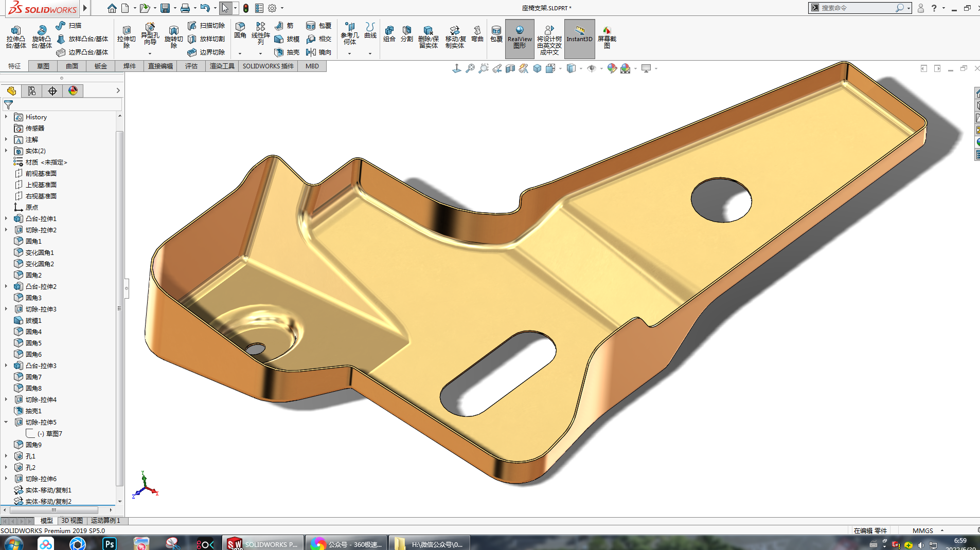Click the 屏幕截图 screen capture icon
This screenshot has height=550, width=980.
click(x=607, y=37)
